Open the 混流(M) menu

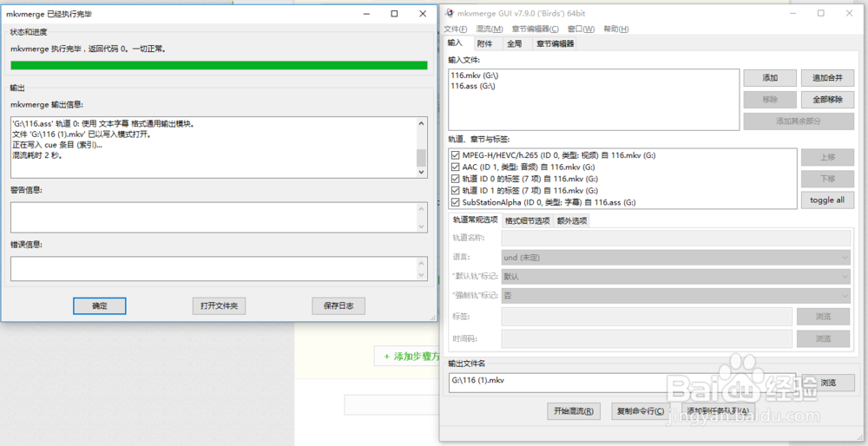pos(490,29)
